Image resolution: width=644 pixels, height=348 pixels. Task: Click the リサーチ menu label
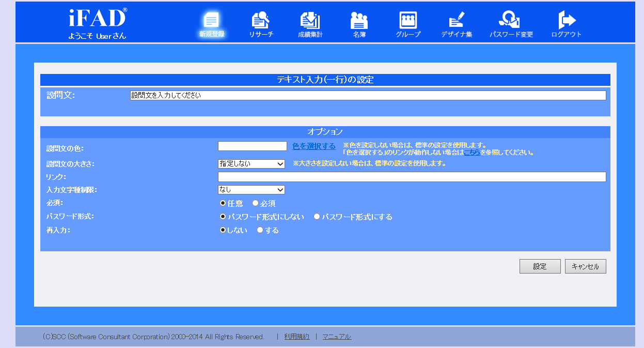[261, 35]
